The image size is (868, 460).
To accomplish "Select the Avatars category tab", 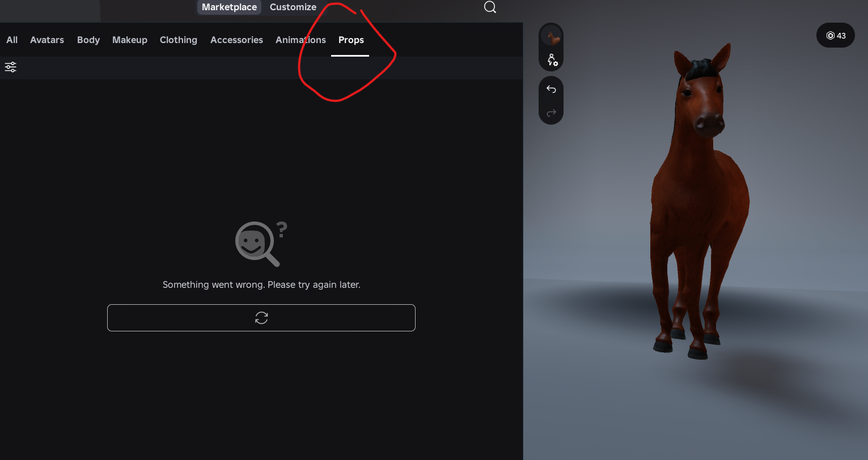I will pyautogui.click(x=47, y=40).
